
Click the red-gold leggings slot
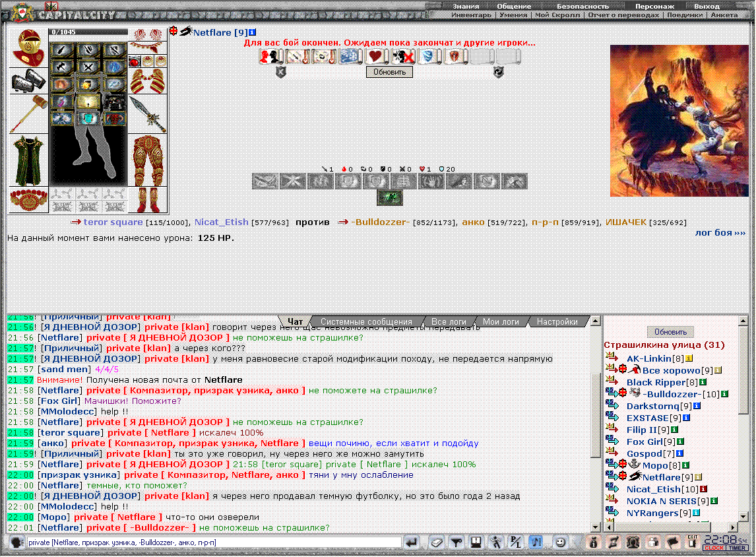tap(148, 160)
